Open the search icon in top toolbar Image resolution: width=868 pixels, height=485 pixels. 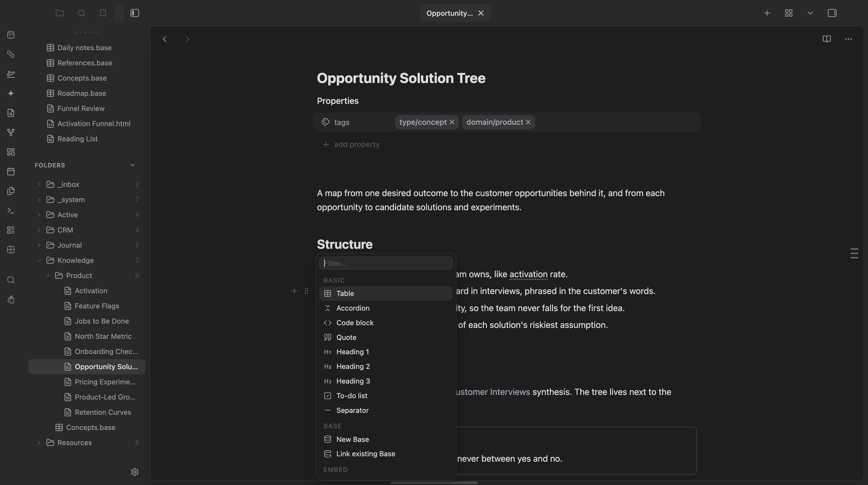[x=81, y=13]
